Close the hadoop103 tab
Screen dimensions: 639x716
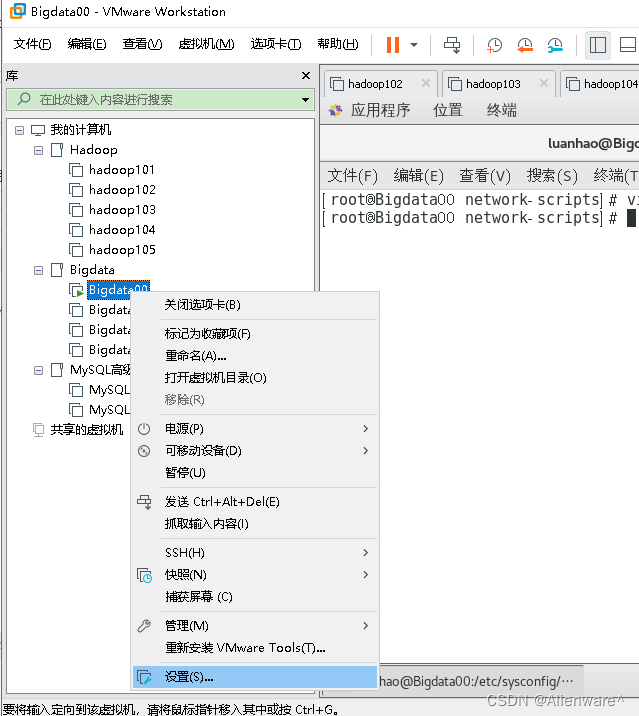[544, 83]
